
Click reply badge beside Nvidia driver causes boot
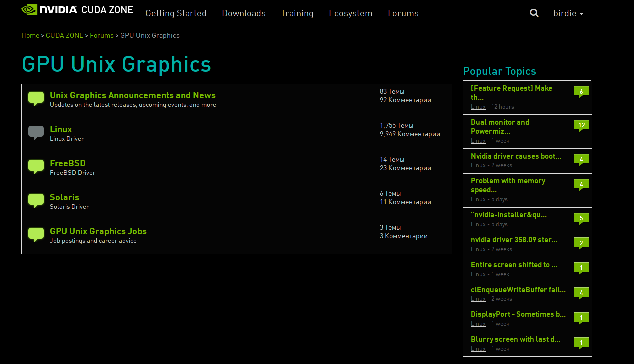click(581, 160)
